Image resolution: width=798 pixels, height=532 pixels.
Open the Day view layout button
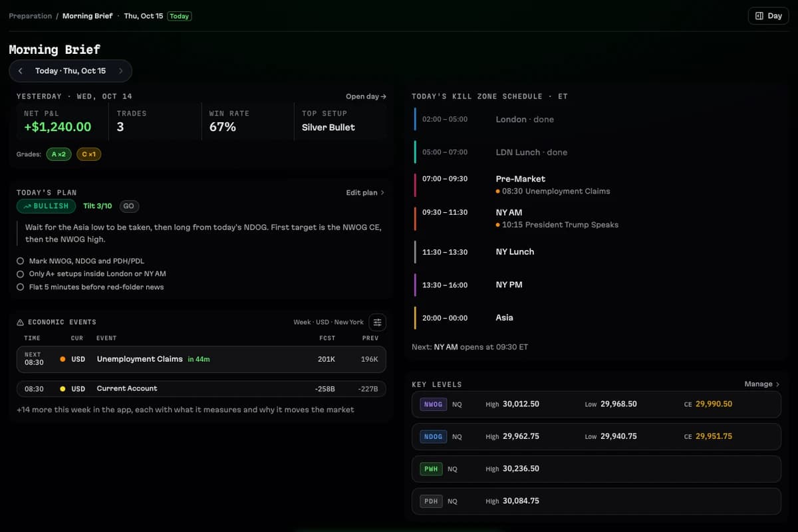(x=768, y=16)
